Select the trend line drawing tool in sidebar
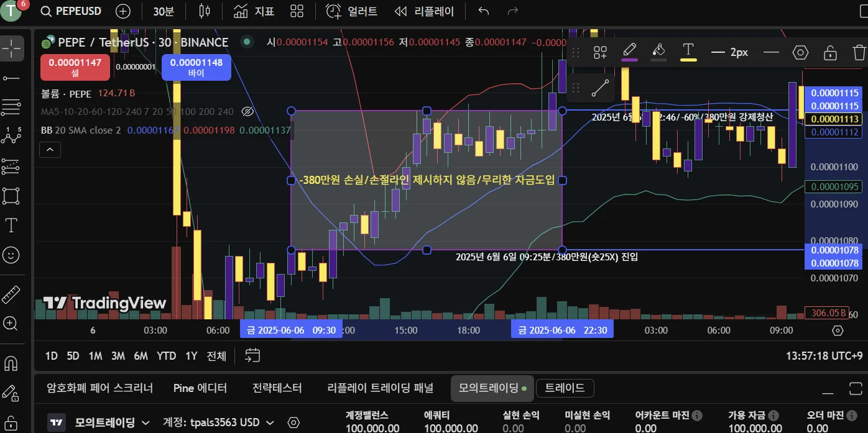 pos(11,78)
